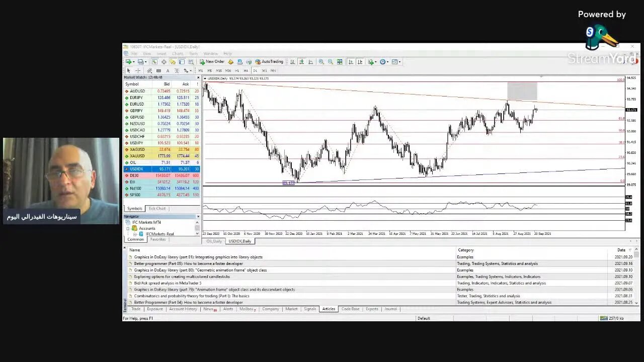Open the File menu

[x=134, y=53]
